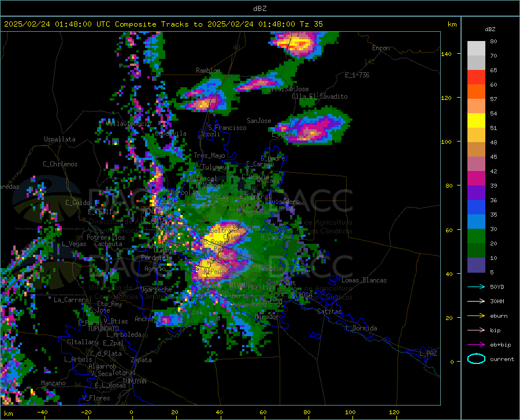Click the -40 km horizontal axis tick
520x420 pixels.
click(x=42, y=412)
